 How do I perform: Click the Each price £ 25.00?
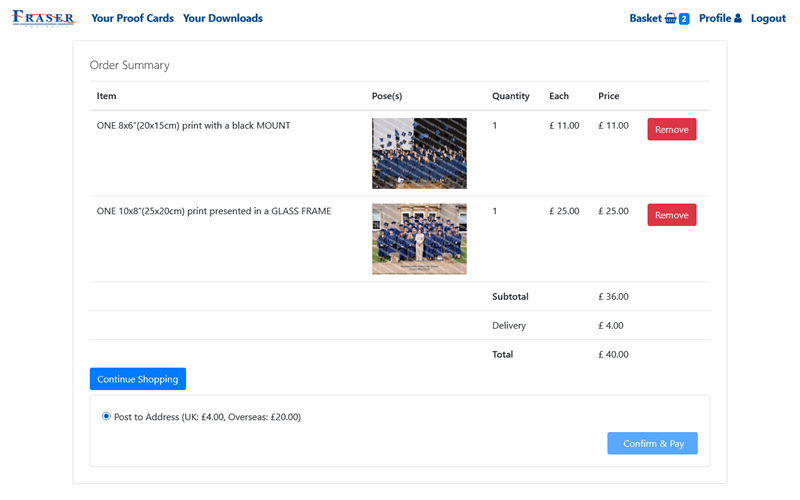[x=564, y=211]
